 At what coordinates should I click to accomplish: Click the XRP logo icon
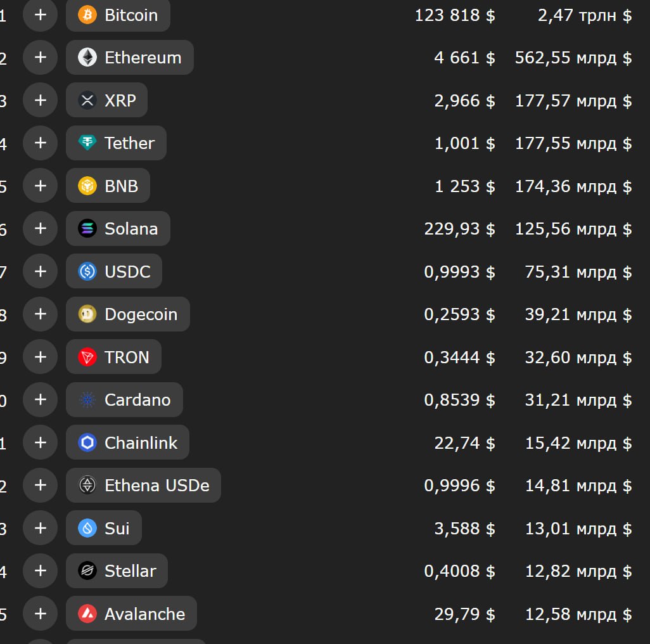(87, 100)
